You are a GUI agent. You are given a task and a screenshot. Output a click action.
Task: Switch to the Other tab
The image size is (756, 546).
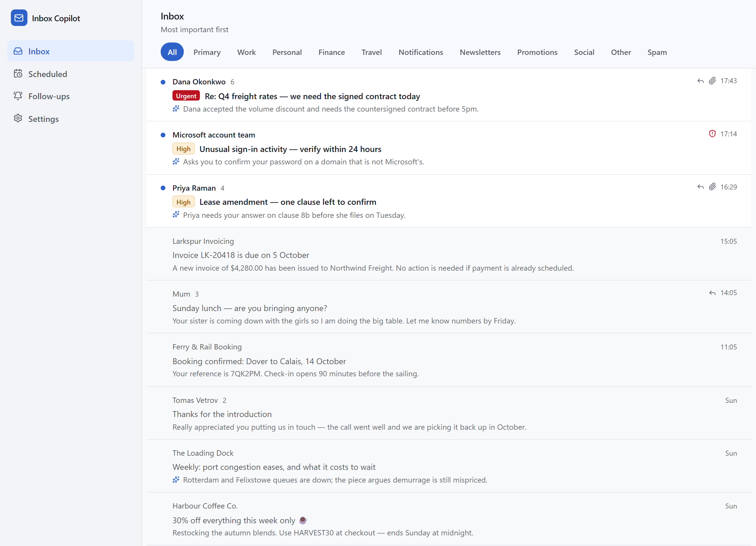click(x=621, y=52)
